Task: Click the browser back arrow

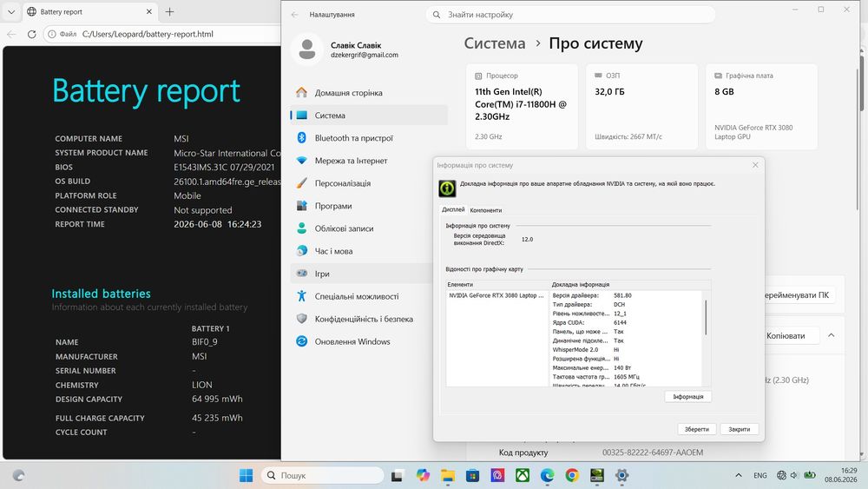Action: [x=11, y=35]
